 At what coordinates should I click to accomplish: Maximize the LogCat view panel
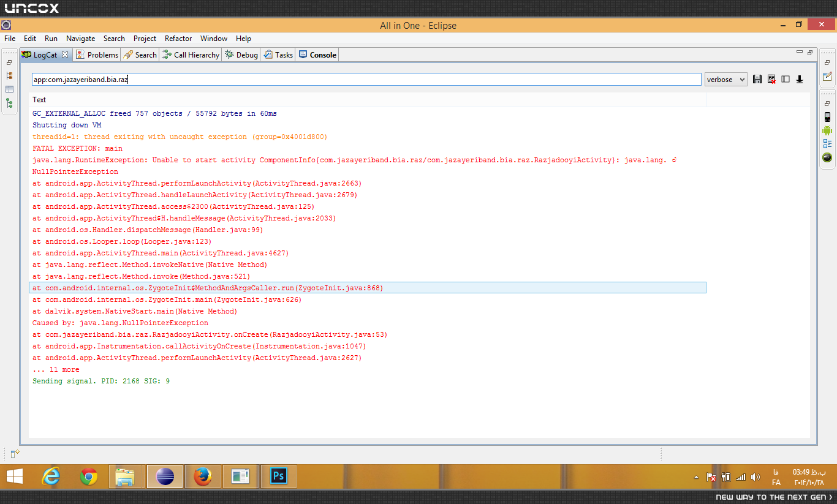(x=809, y=52)
